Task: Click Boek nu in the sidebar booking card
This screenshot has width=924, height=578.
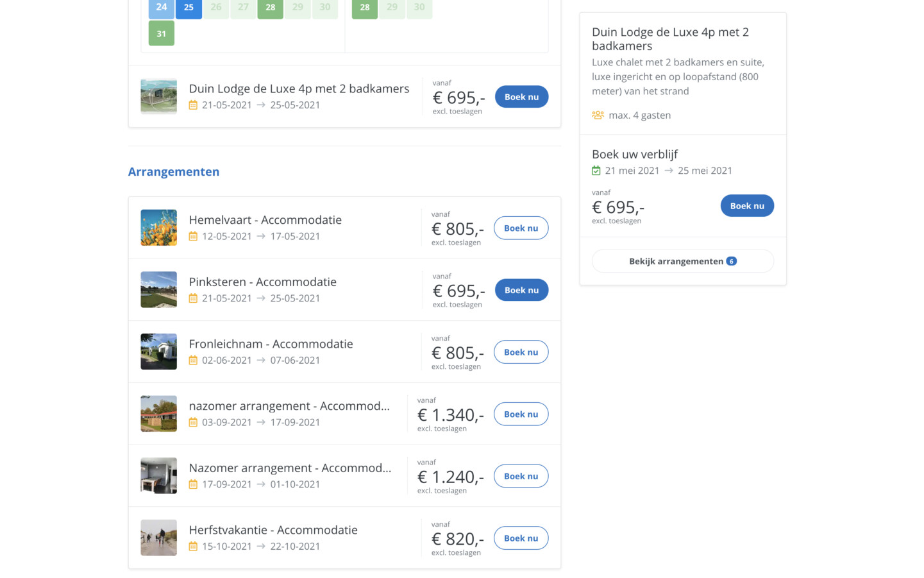Action: (747, 206)
